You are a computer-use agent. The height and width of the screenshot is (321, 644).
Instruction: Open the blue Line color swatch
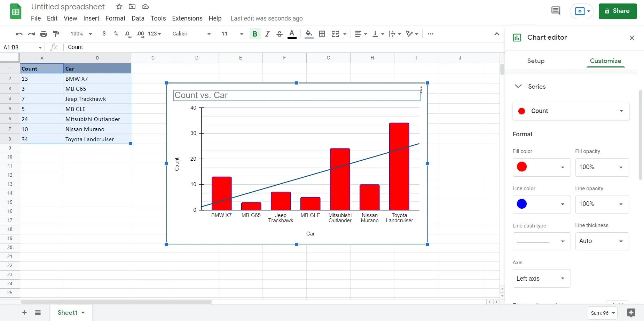[x=541, y=204]
